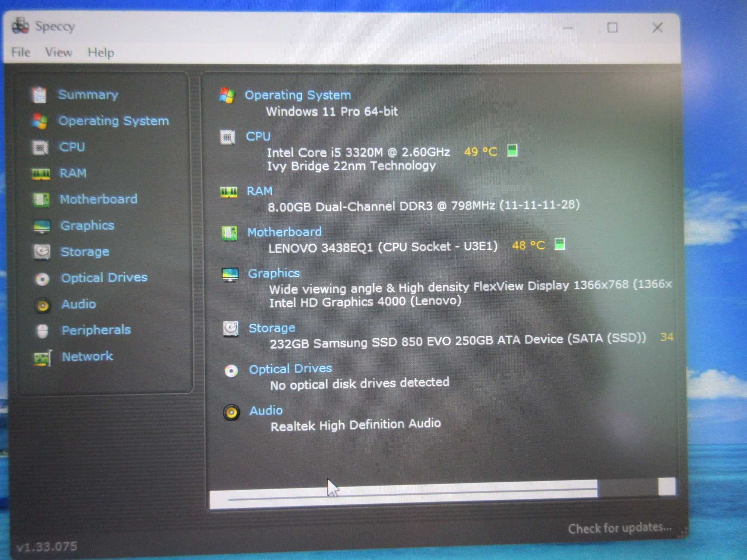
Task: Click the Speccy app icon in title bar
Action: coord(21,26)
